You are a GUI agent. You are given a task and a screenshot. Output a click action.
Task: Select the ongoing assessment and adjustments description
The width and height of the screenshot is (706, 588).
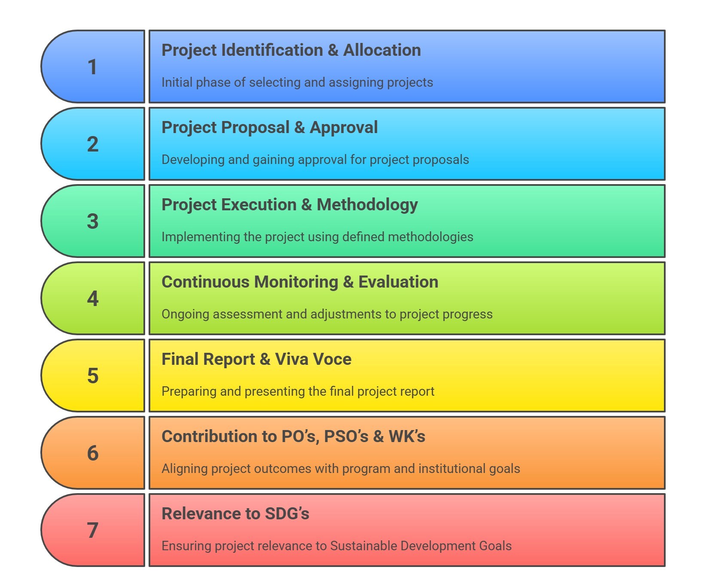(327, 314)
